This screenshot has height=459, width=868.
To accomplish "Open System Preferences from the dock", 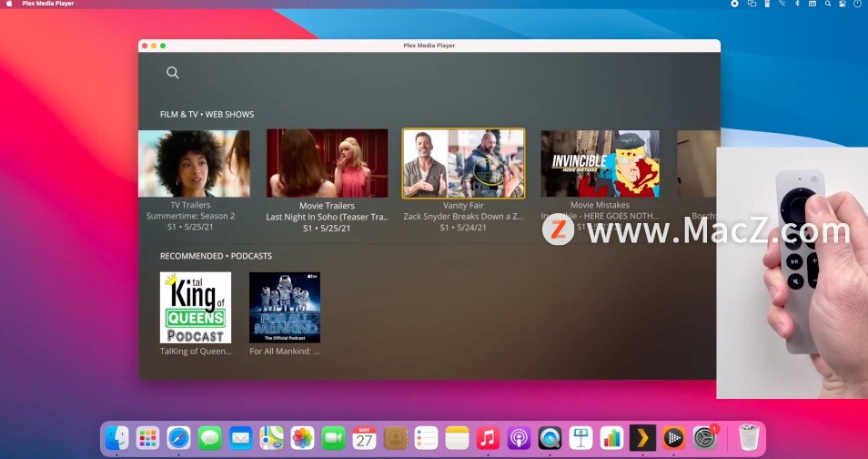I will [705, 438].
